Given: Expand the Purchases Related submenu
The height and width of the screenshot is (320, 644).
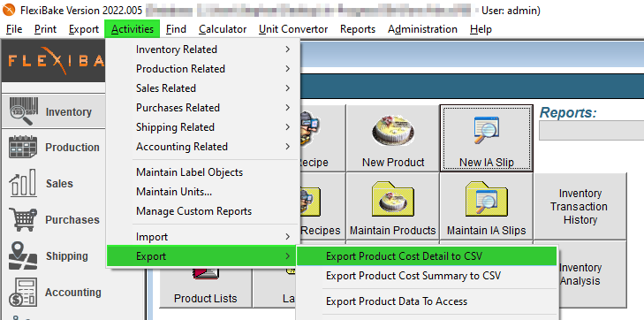Looking at the screenshot, I should (201, 108).
